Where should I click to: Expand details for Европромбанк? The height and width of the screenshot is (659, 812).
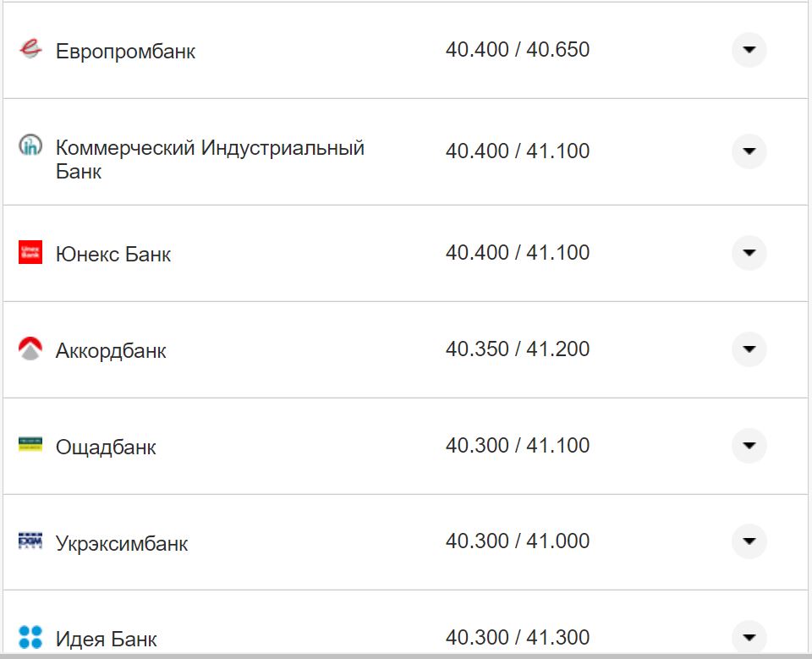coord(749,50)
